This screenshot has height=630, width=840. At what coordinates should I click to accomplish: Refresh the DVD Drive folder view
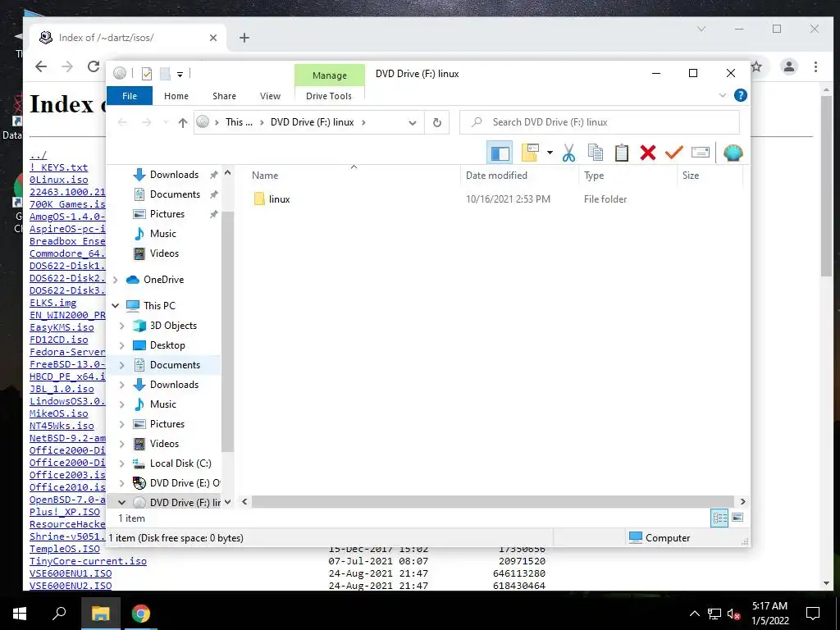tap(436, 123)
